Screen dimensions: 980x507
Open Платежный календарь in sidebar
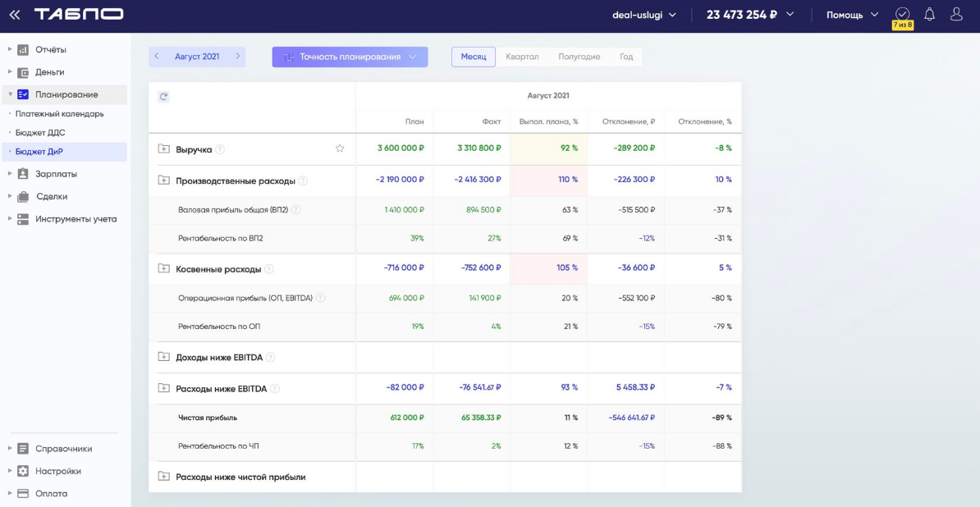coord(59,114)
